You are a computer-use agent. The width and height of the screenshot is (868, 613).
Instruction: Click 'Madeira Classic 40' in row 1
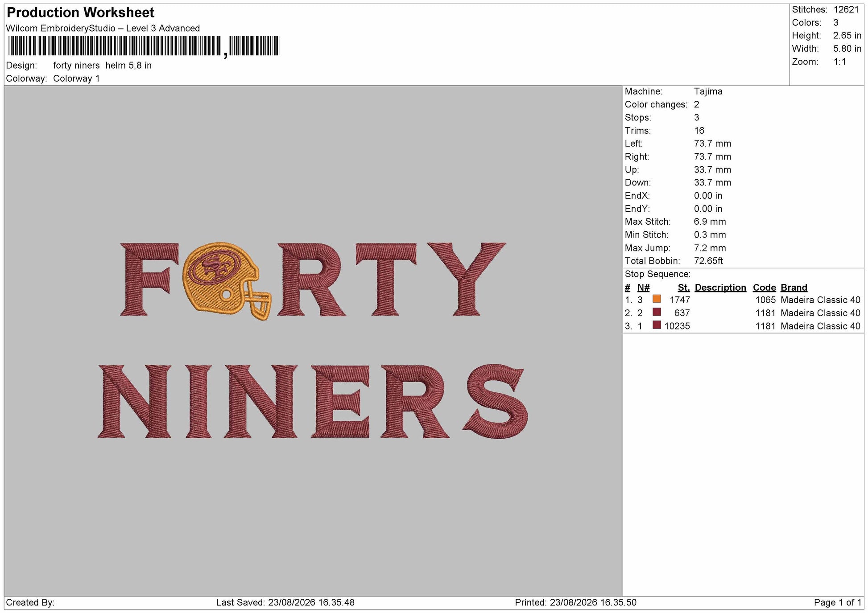(x=820, y=300)
